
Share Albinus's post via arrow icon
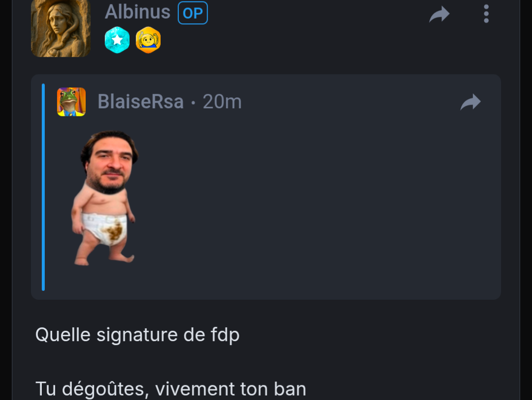[x=439, y=14]
